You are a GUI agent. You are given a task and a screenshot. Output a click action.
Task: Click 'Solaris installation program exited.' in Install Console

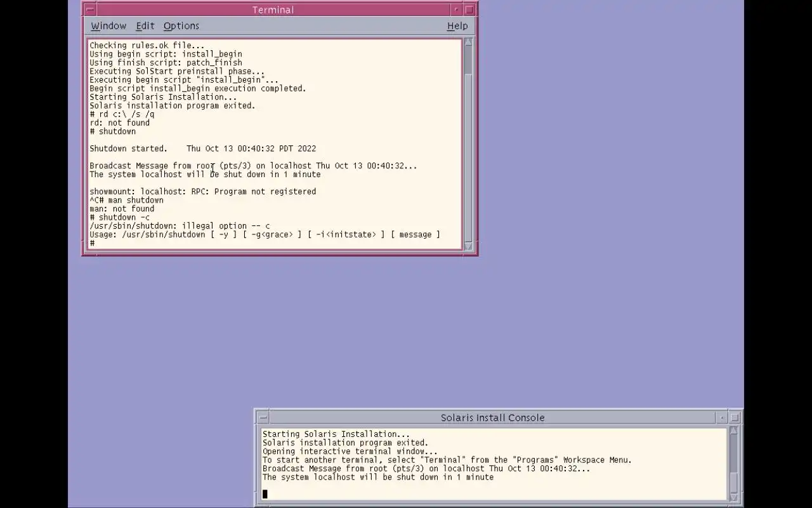coord(346,443)
